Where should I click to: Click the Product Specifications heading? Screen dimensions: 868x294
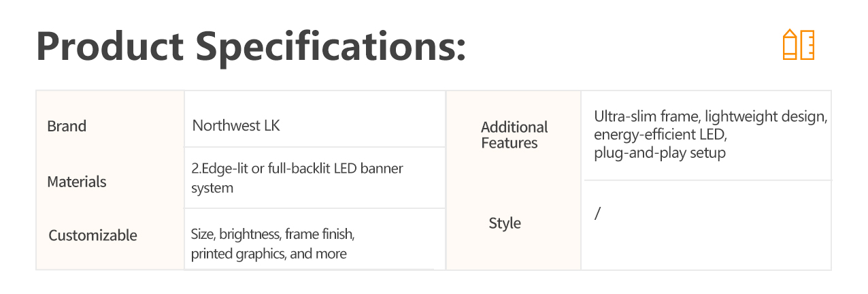251,48
